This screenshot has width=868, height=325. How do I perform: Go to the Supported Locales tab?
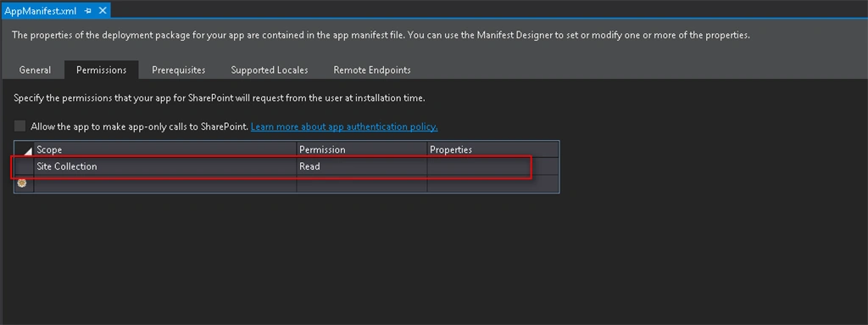[x=270, y=70]
